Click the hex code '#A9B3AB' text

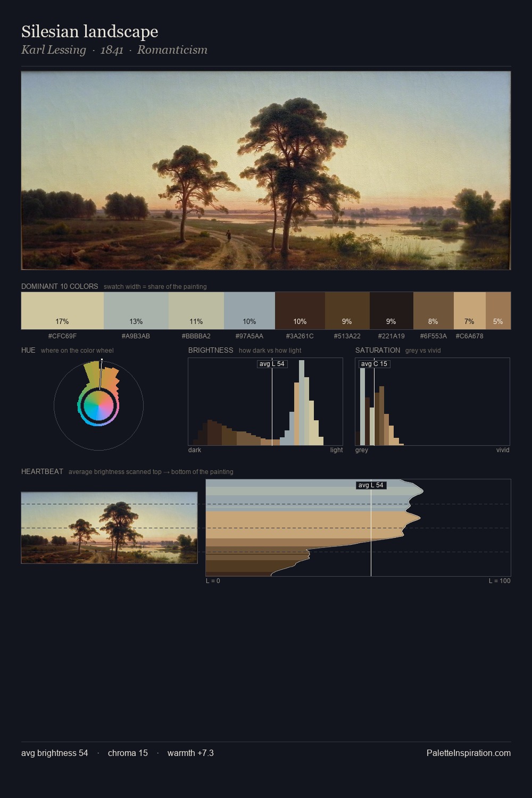136,336
